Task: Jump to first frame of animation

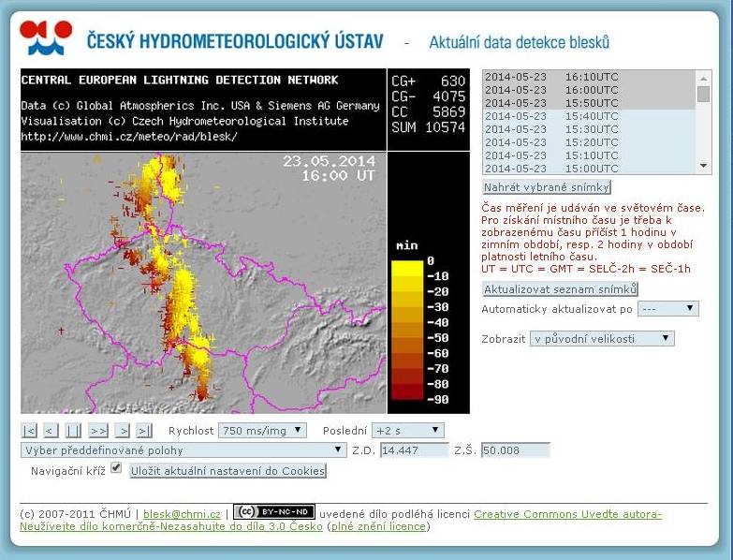Action: (x=29, y=430)
